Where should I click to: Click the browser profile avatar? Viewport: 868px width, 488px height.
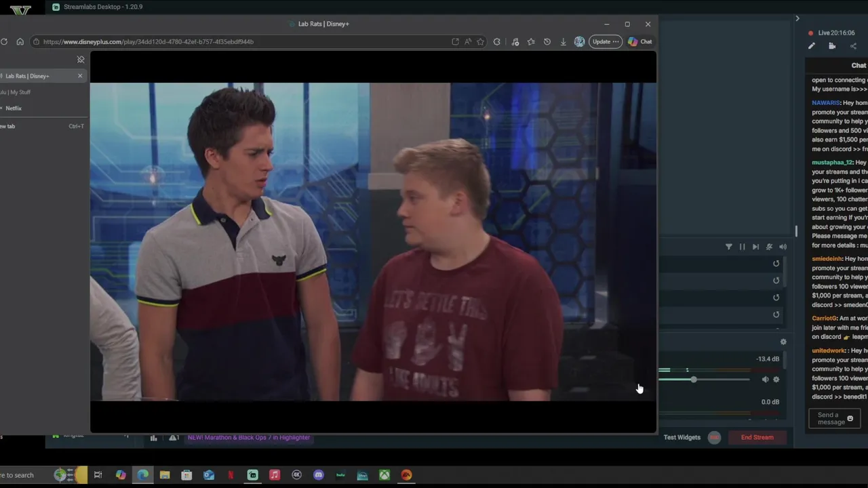579,41
